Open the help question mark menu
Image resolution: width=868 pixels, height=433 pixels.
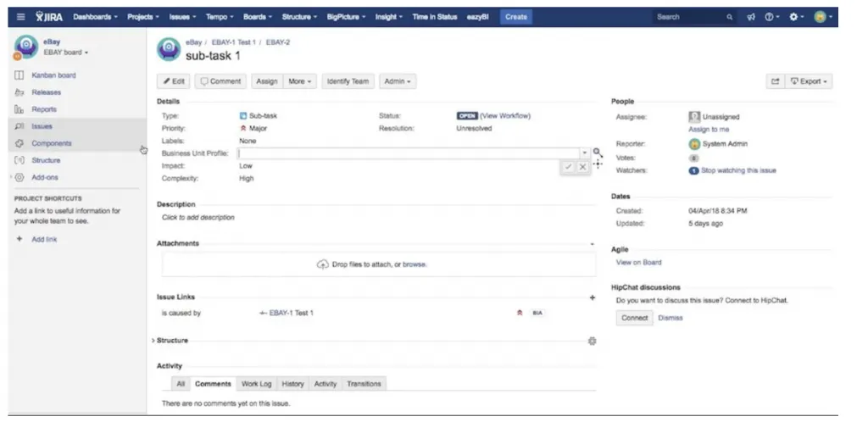771,17
